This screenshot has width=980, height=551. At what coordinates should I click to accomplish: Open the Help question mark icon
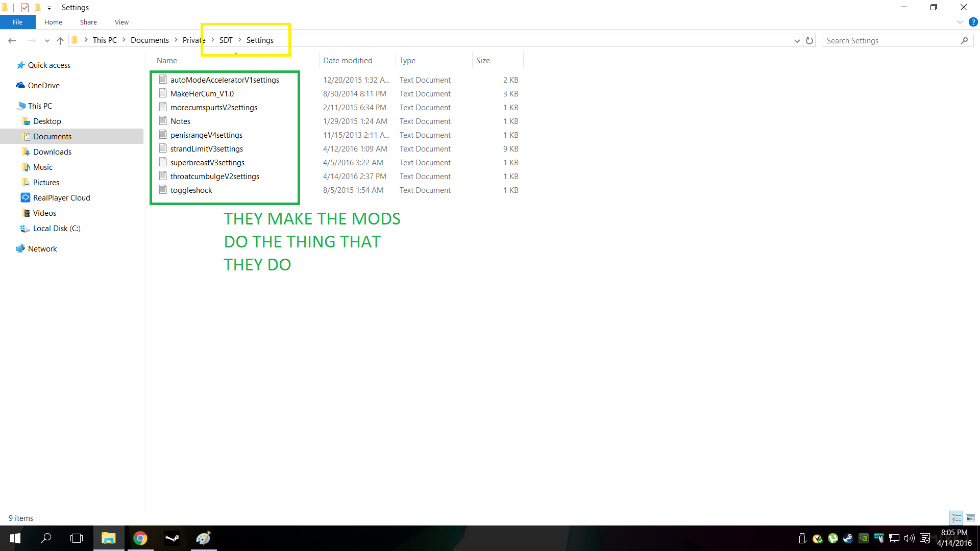pos(973,22)
